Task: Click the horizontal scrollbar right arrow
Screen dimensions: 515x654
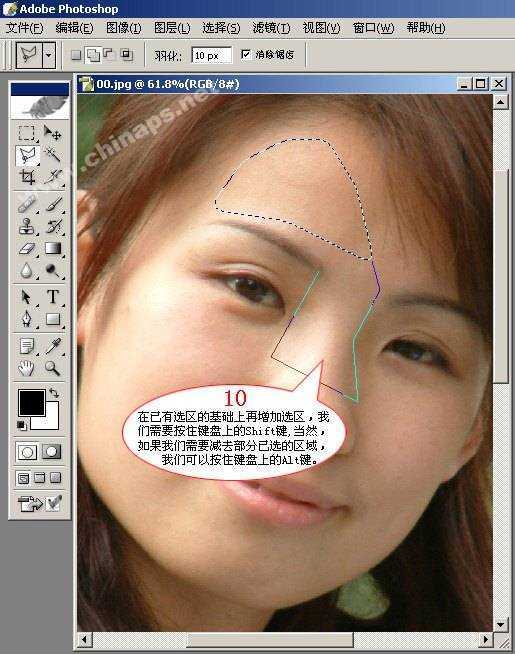Action: pos(485,639)
